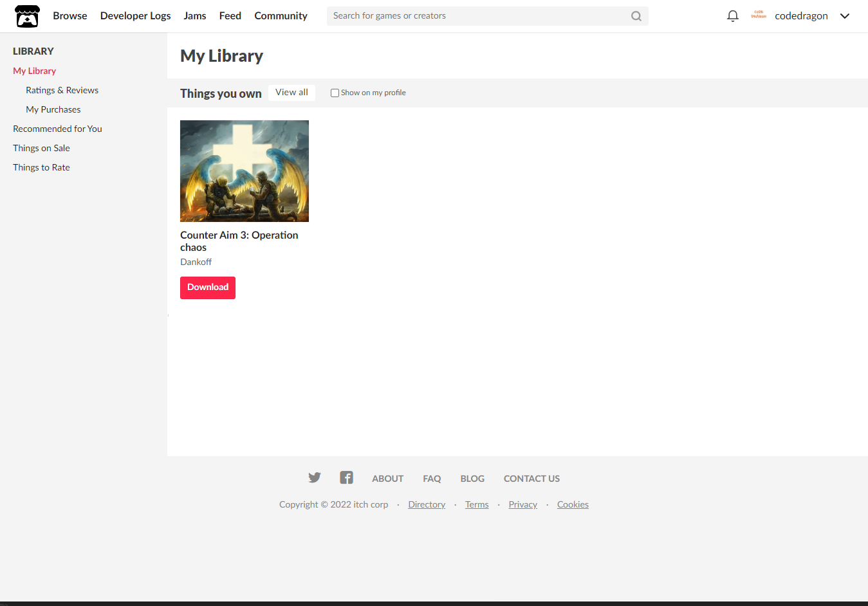
Task: Click the itch.io logo icon
Action: coord(27,16)
